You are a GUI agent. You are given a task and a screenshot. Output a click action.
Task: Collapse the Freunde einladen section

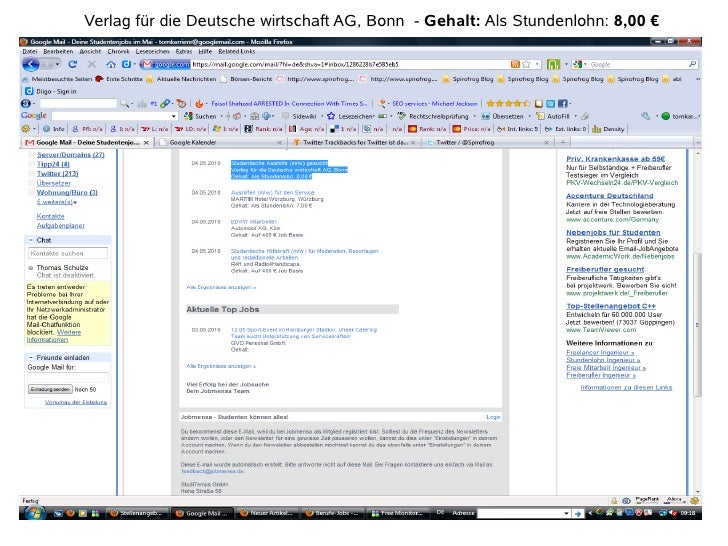pyautogui.click(x=31, y=356)
